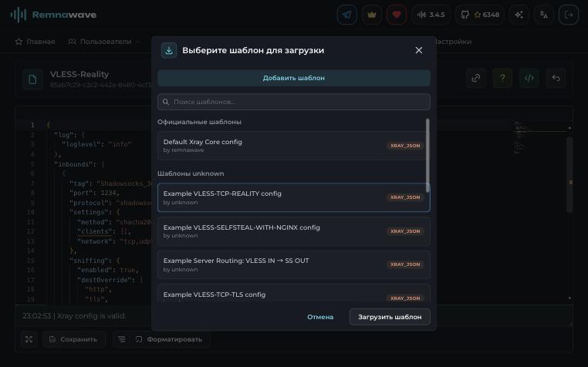Screen dimensions: 588x367
Task: Click the fullscreen expand icon below editor
Action: click(x=29, y=340)
